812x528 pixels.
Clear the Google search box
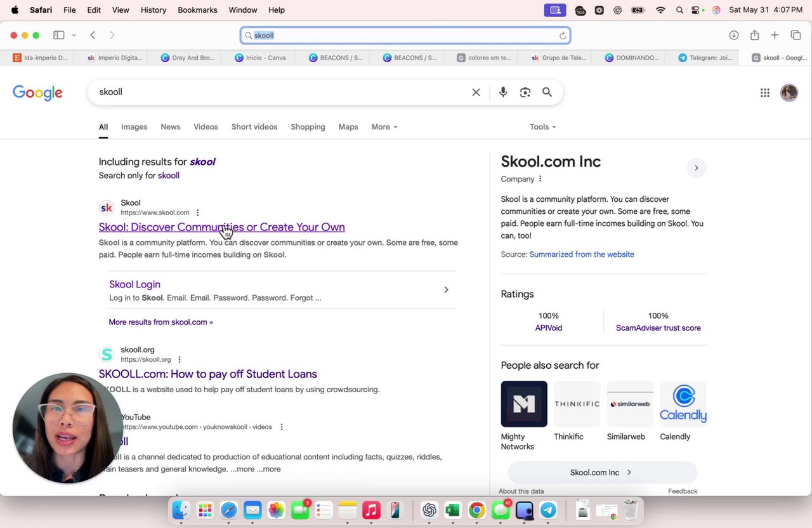[x=476, y=93]
